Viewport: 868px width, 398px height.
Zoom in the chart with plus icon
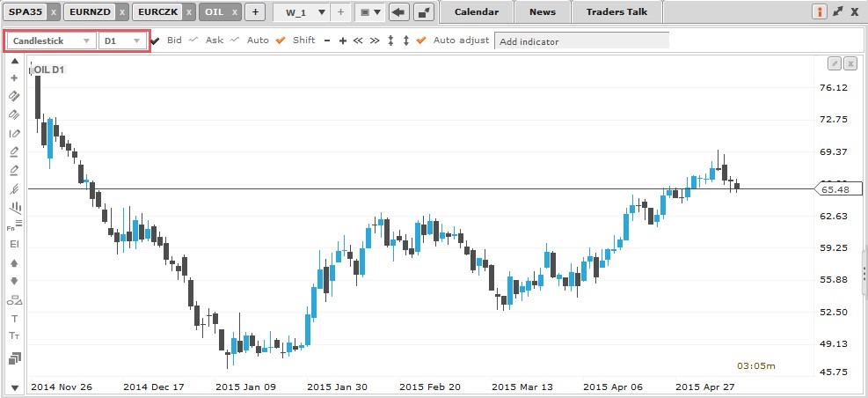[343, 41]
